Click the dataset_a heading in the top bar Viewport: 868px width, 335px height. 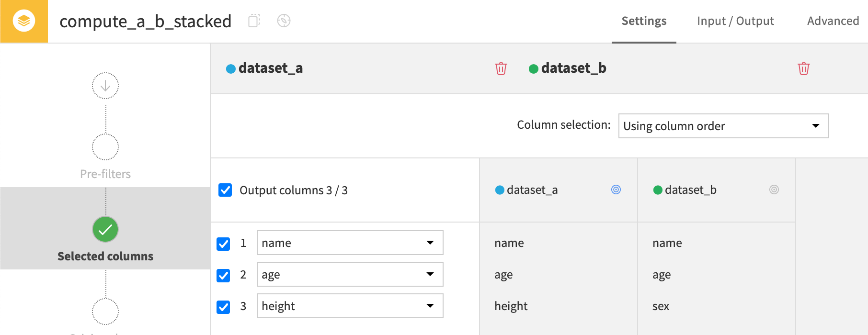click(271, 68)
